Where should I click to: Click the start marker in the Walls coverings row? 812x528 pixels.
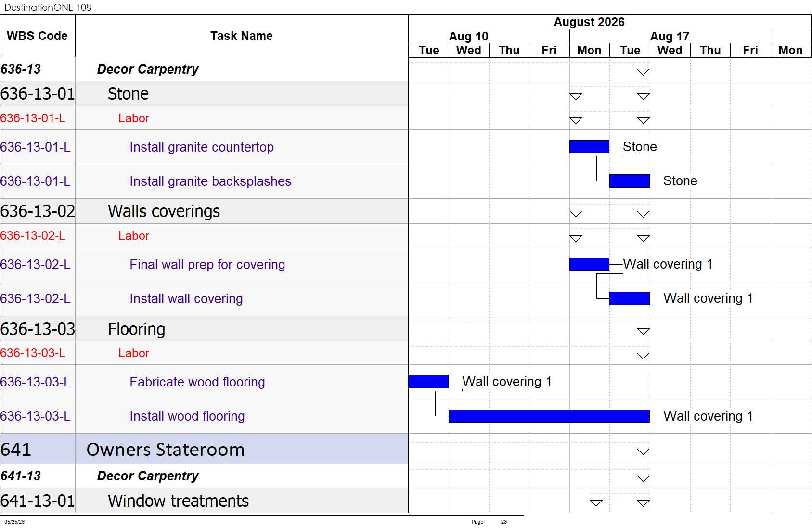point(576,214)
